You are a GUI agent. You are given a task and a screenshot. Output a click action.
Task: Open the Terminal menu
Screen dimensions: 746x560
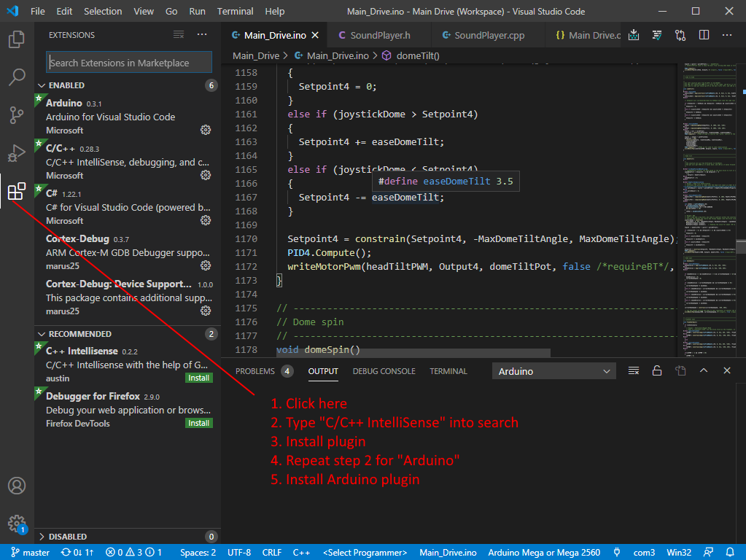click(x=235, y=11)
